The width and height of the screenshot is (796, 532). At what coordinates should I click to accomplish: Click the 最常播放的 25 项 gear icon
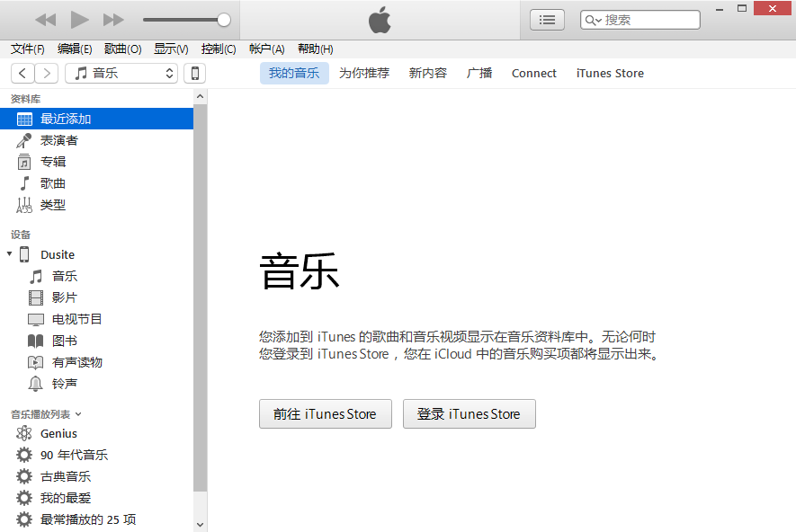(x=24, y=519)
